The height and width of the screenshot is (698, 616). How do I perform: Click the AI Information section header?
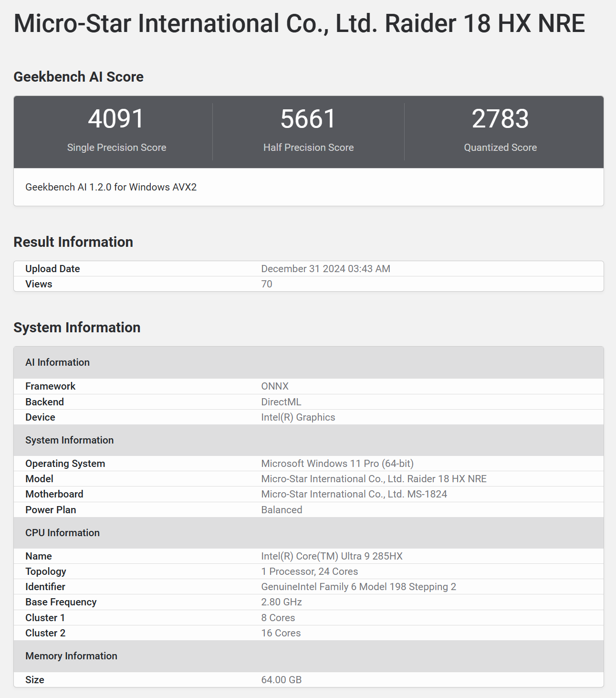[x=57, y=362]
